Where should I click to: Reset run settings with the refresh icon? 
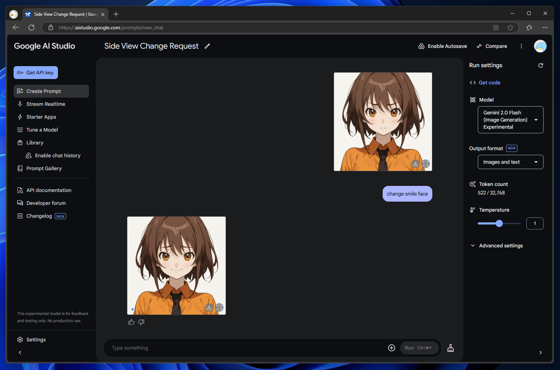coord(540,65)
